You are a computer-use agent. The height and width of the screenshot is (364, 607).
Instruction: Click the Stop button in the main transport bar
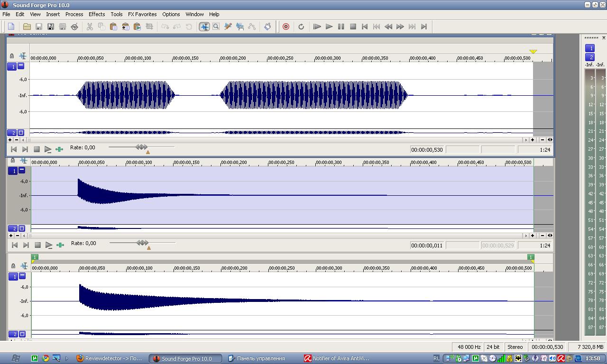tap(353, 27)
